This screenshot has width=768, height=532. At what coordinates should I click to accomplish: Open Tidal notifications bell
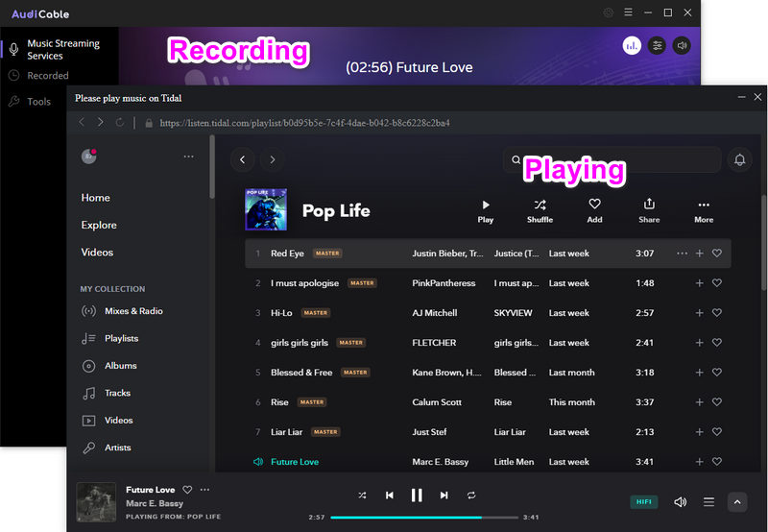[739, 159]
